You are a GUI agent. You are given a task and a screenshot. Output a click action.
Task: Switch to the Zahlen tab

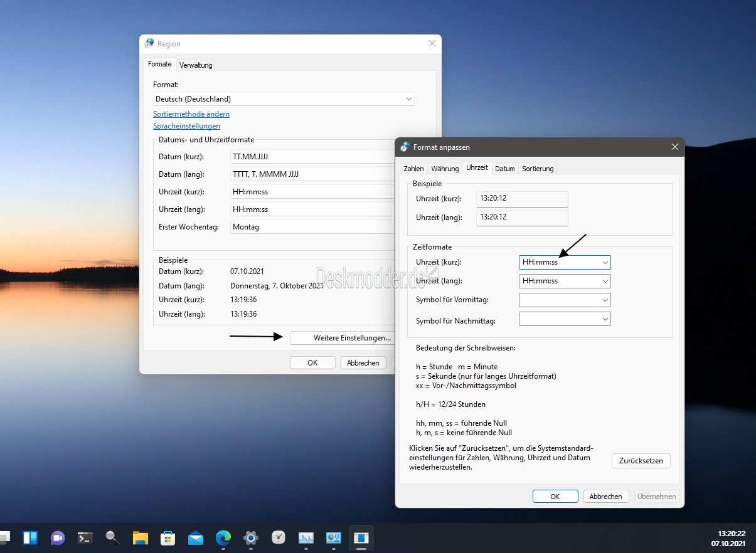point(413,169)
